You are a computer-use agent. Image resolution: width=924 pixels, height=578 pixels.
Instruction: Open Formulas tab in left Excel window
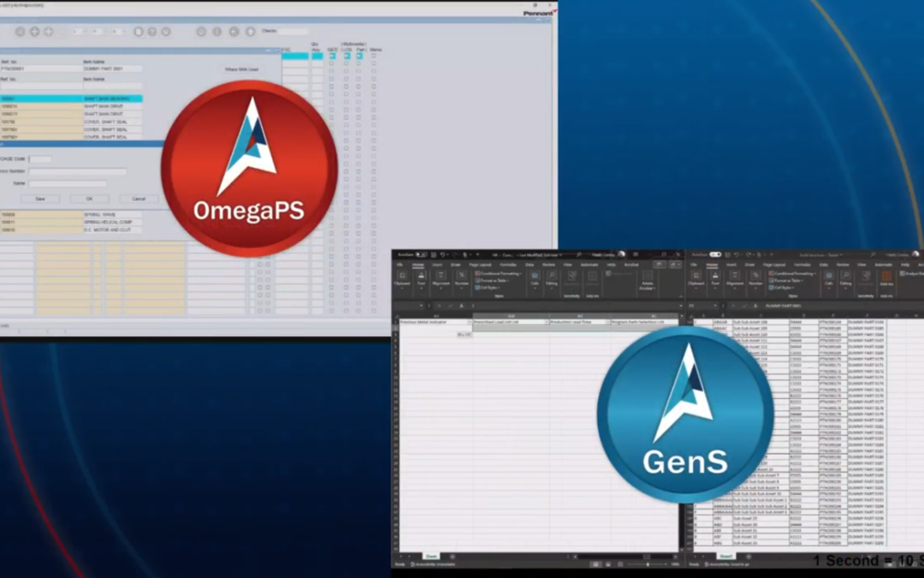coord(508,265)
